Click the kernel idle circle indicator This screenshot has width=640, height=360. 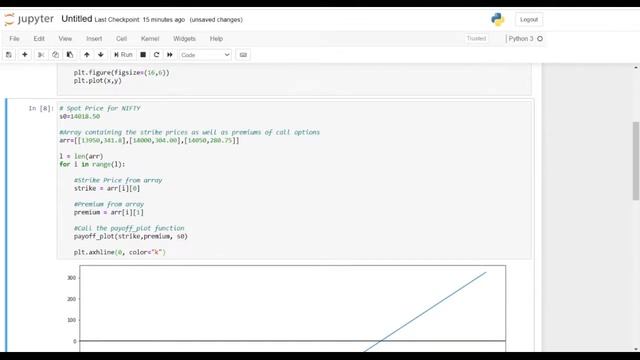click(x=540, y=39)
